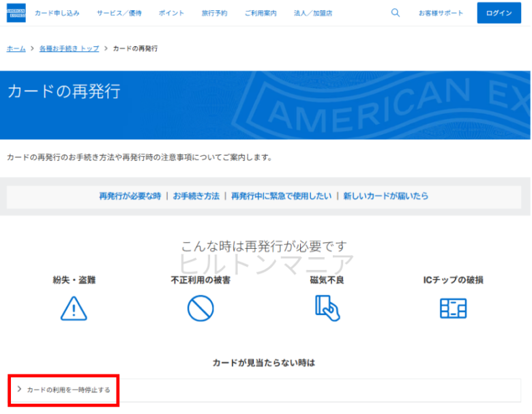Click the ICチップの破損 heading text
Viewport: 532px width, 414px height.
point(454,280)
